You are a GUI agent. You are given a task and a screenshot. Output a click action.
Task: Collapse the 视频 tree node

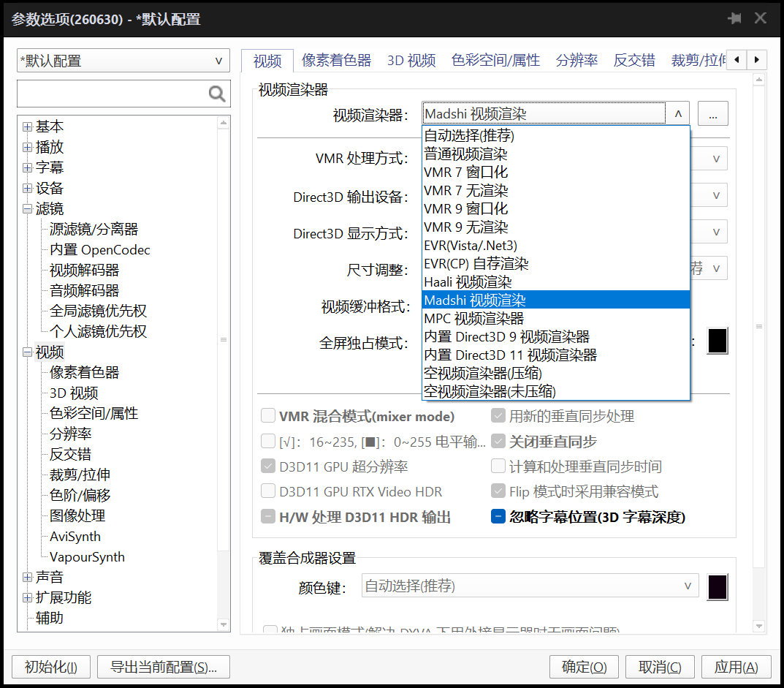point(28,352)
